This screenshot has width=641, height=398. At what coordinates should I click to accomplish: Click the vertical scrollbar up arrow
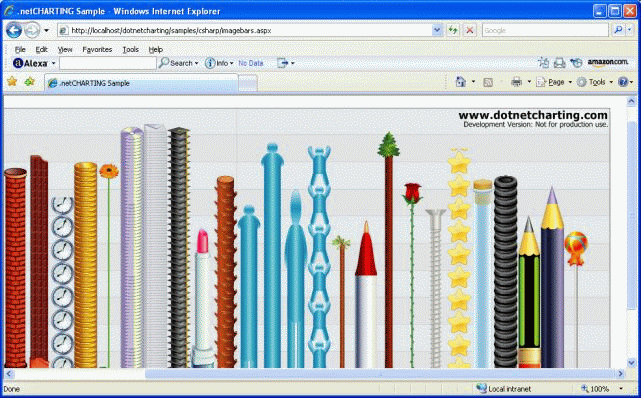631,101
